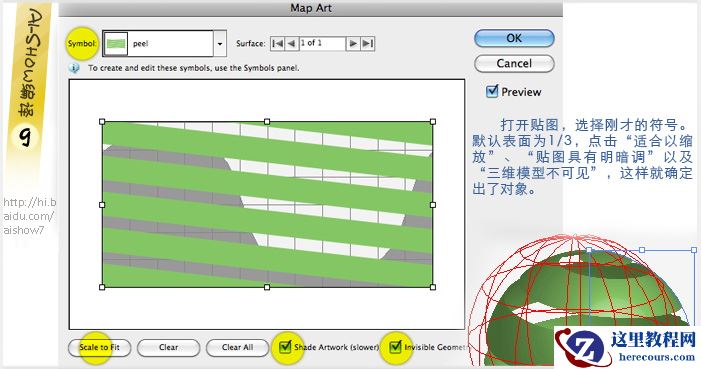The image size is (701, 369).
Task: Click the Clear button
Action: (x=169, y=347)
